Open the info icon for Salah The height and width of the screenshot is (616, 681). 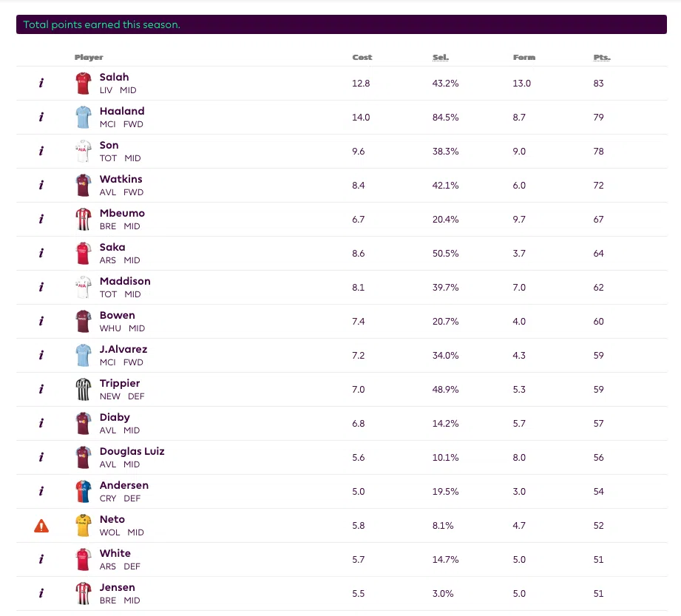pyautogui.click(x=41, y=83)
